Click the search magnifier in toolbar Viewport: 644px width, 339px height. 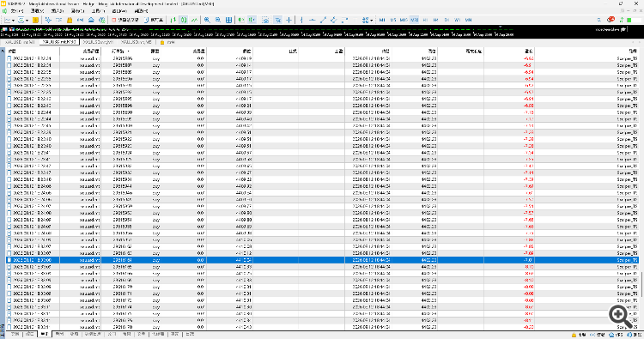tap(598, 20)
